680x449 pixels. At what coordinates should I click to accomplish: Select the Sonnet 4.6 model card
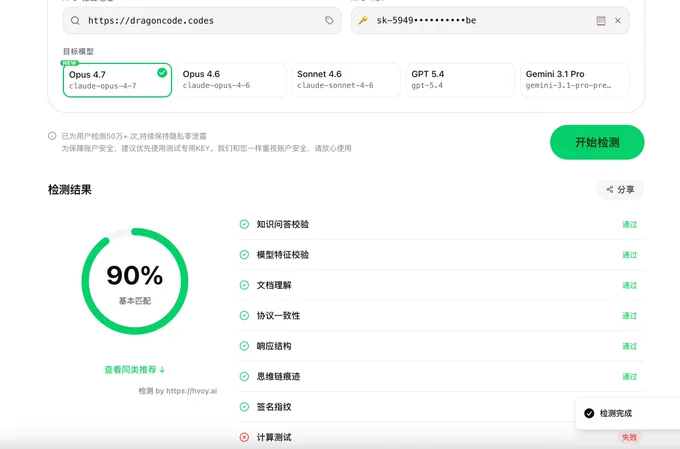pos(346,80)
